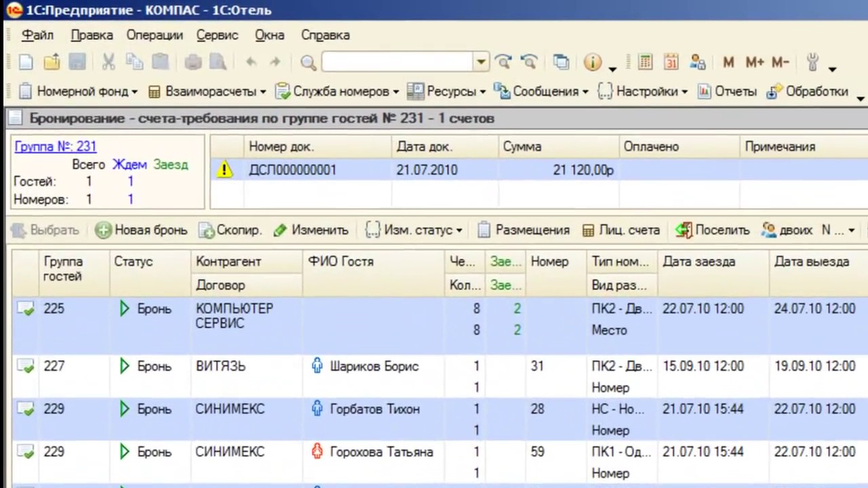
Task: Click the Cut scissors icon
Action: [108, 62]
